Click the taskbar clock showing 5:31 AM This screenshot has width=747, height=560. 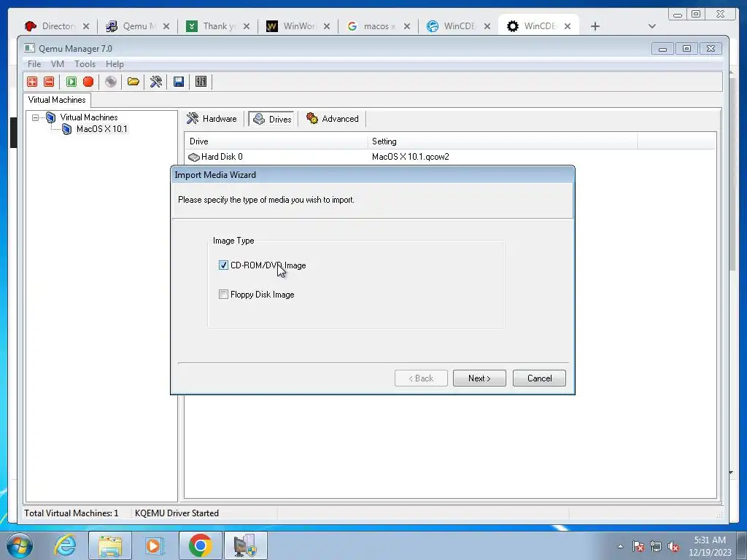click(x=710, y=546)
